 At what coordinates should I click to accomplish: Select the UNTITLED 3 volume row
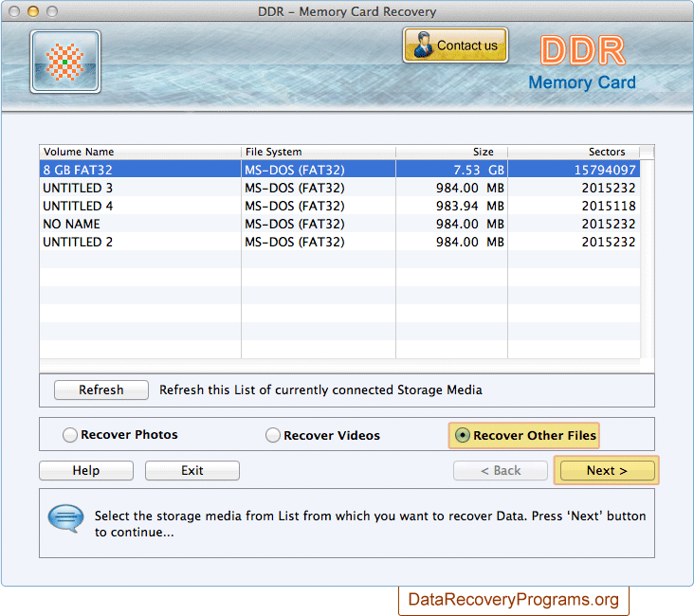(x=339, y=188)
